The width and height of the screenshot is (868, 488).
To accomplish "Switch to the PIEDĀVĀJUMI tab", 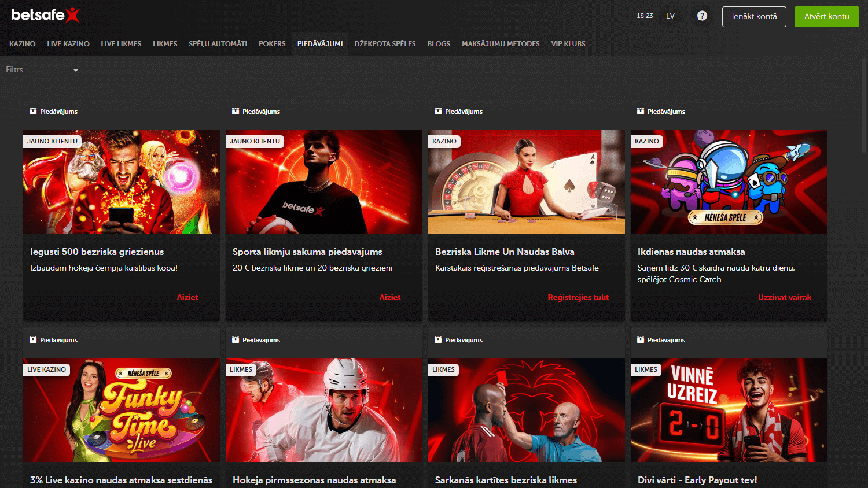I will 320,43.
